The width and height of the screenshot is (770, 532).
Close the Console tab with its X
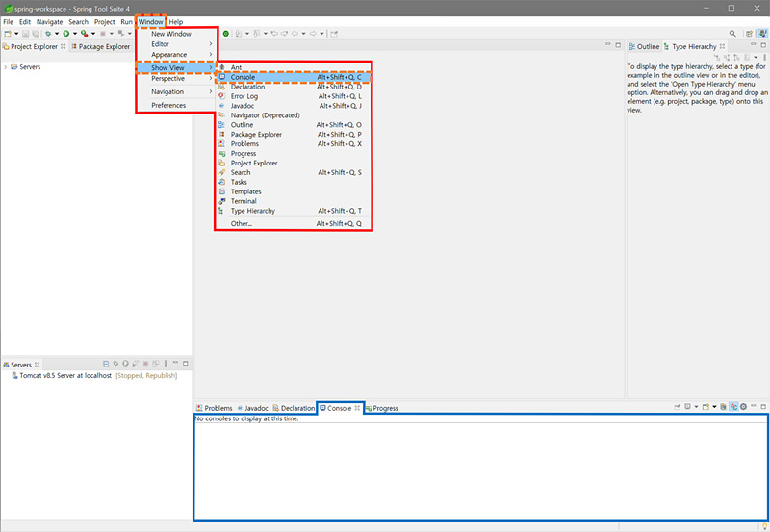pyautogui.click(x=357, y=408)
